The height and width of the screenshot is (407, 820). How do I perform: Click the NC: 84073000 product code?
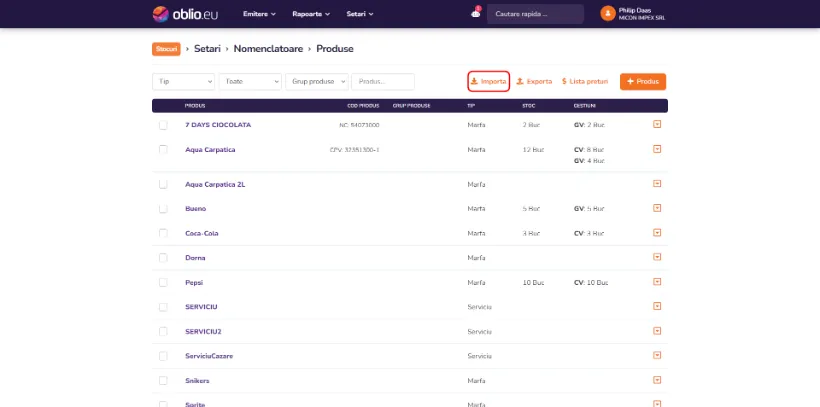click(x=359, y=125)
